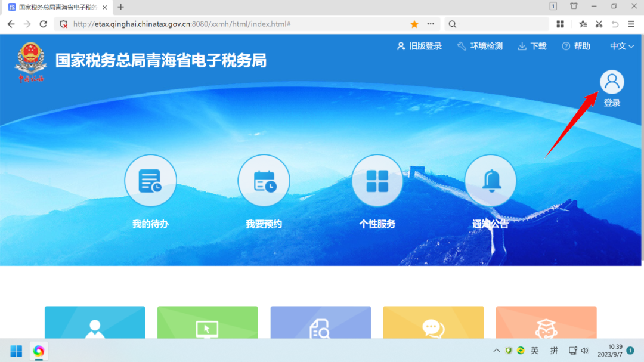Open the browser hamburger menu
The image size is (644, 362).
pyautogui.click(x=631, y=24)
